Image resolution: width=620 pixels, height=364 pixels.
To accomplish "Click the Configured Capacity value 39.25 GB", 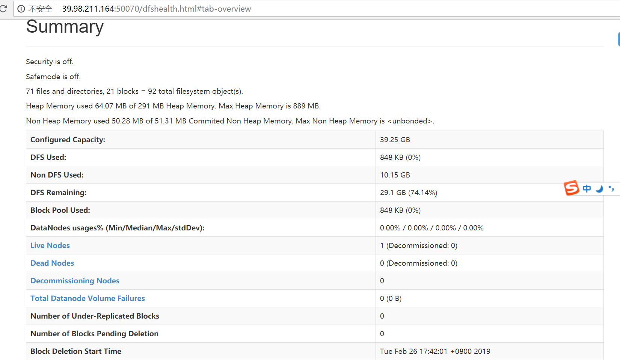I will pos(395,140).
